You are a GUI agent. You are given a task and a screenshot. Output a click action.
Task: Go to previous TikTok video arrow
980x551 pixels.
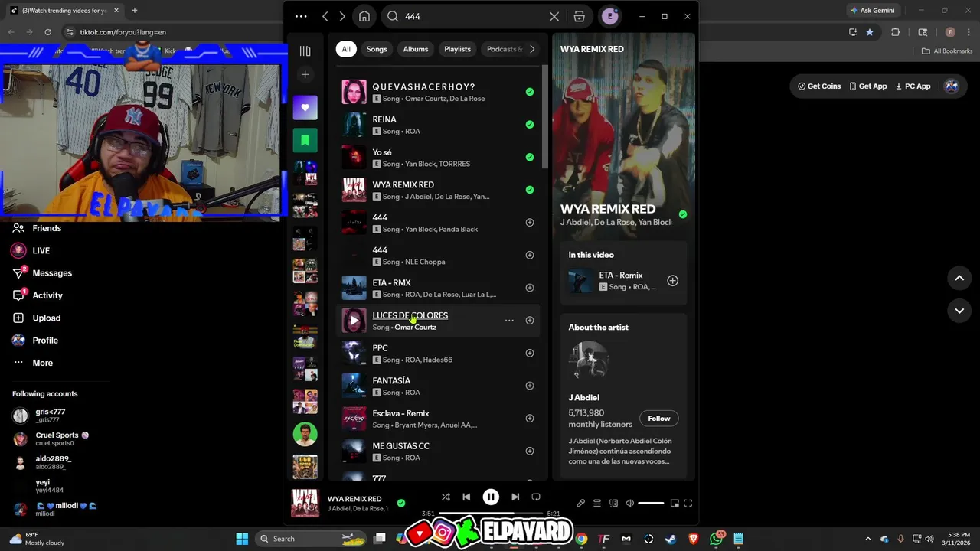click(959, 279)
